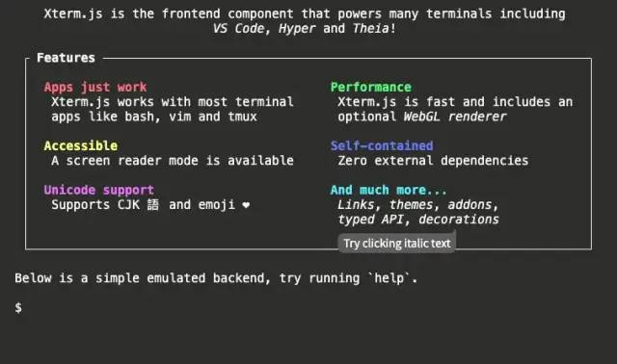Open the italic Theia link
617x364 pixels.
[x=370, y=29]
